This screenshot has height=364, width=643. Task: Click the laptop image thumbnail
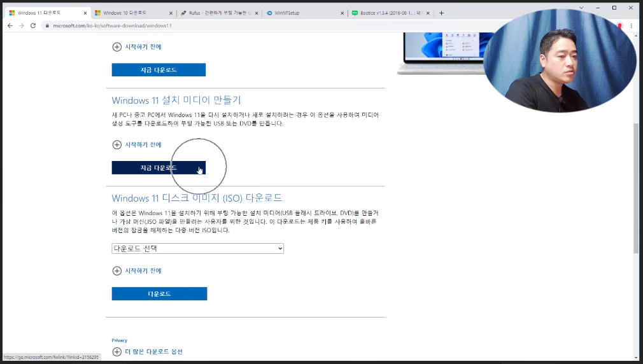[x=441, y=53]
